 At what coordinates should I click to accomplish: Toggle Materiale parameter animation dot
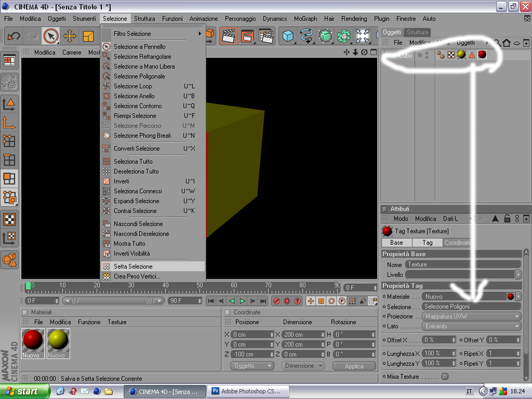pyautogui.click(x=384, y=297)
